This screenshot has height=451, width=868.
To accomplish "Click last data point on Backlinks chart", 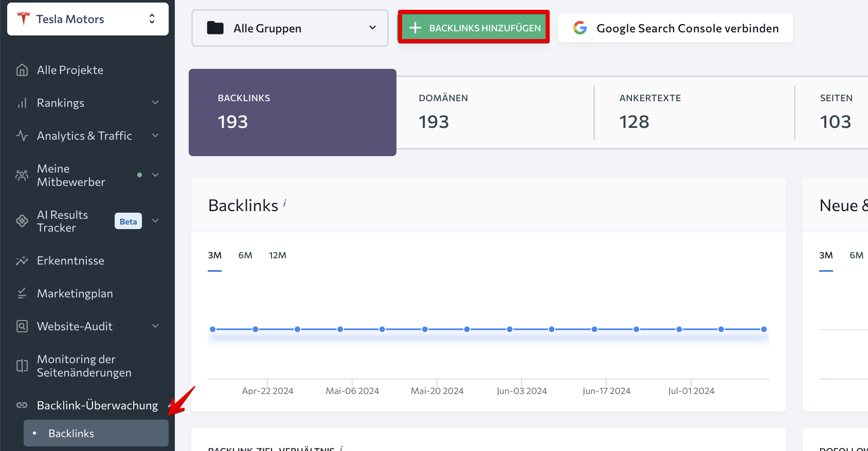I will (764, 329).
